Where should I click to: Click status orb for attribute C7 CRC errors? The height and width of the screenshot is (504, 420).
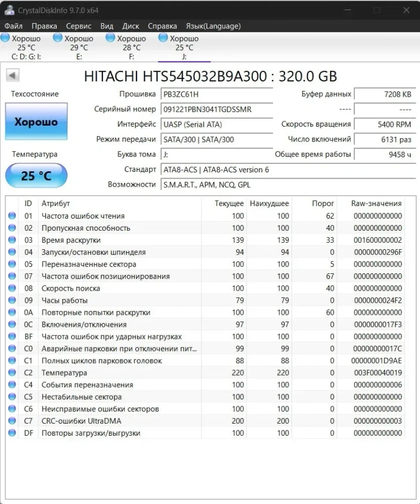tap(12, 421)
